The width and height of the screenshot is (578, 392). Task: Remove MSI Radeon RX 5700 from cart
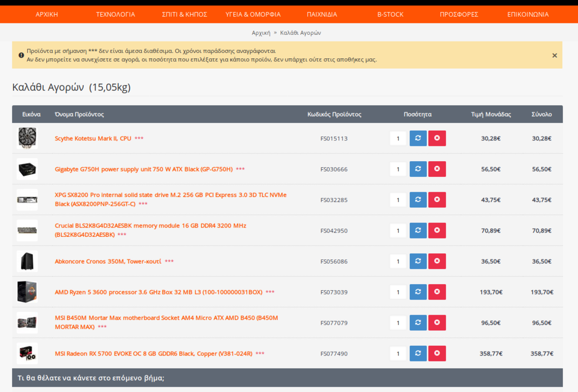point(437,353)
